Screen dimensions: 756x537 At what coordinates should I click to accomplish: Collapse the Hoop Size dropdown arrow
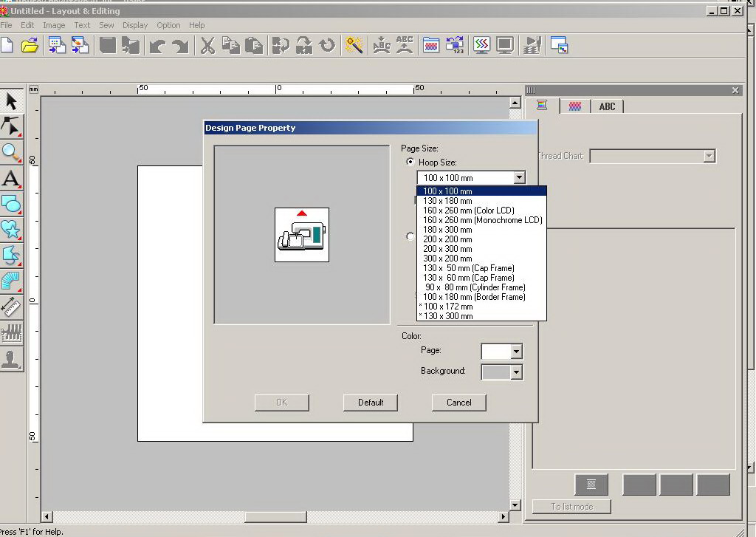(519, 177)
